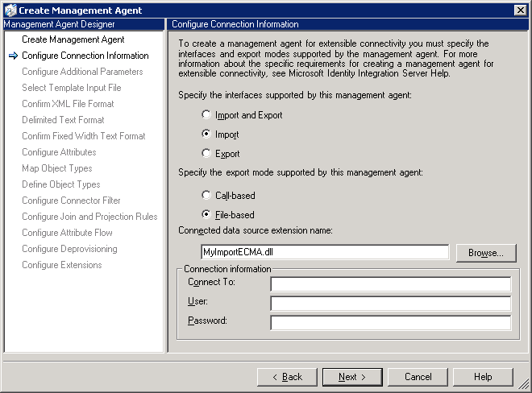Choose the Export interface radio button
Image resolution: width=532 pixels, height=393 pixels.
[x=206, y=153]
